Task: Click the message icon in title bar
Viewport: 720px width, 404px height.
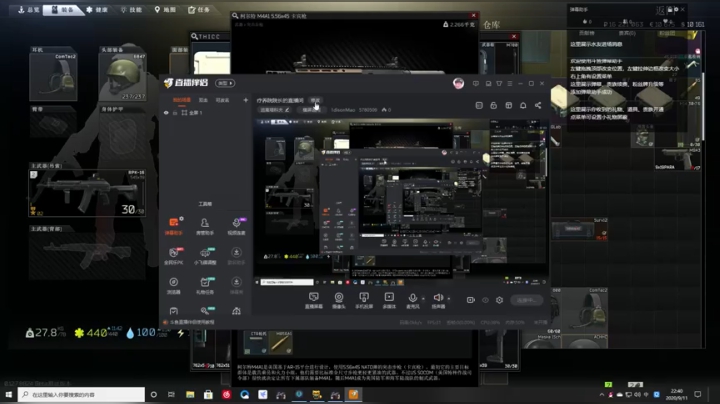Action: pos(476,84)
